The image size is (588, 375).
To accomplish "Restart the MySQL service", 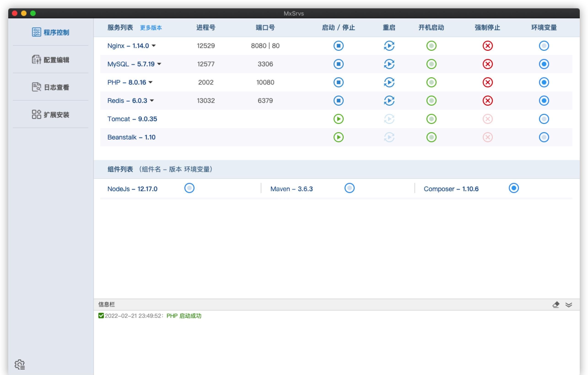I will click(x=389, y=64).
